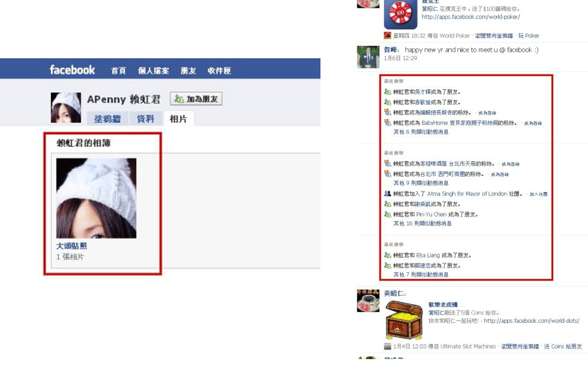
Task: Open the white hat album thumbnail
Action: coord(96,198)
